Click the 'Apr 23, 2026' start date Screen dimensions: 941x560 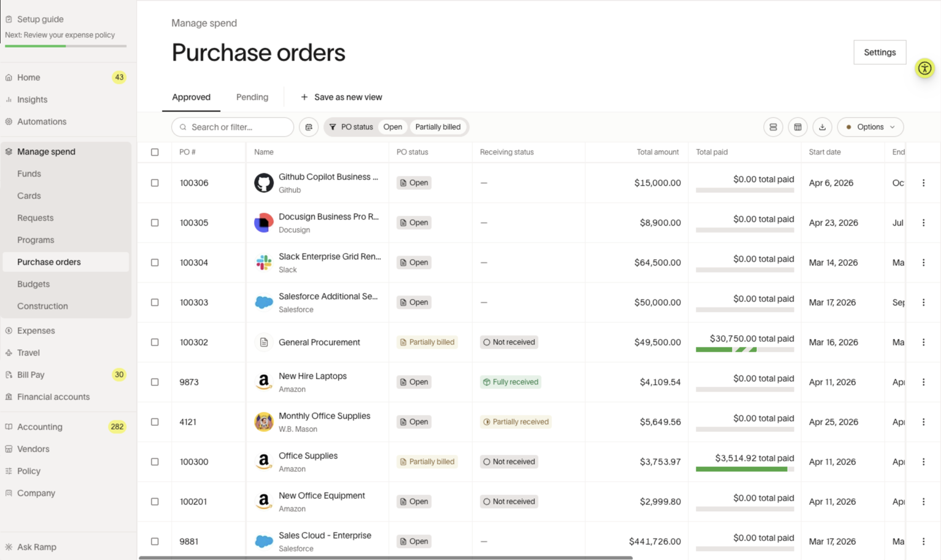click(x=833, y=223)
